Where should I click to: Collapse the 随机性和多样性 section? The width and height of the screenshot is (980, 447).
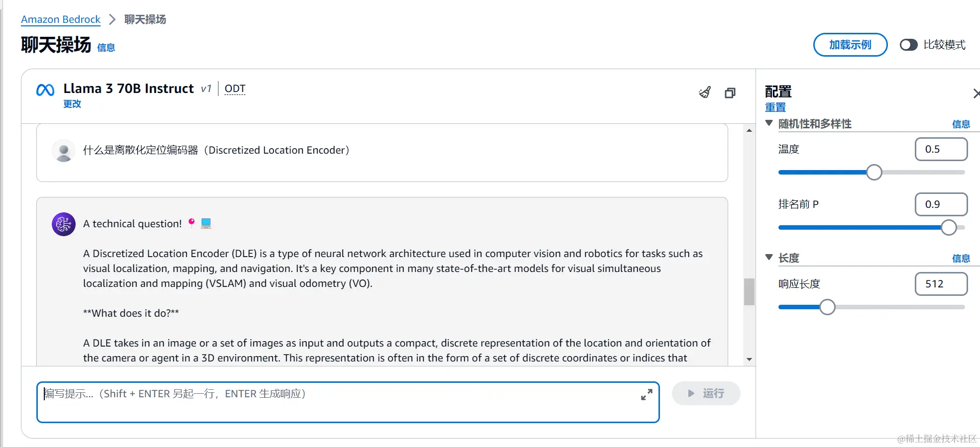(x=769, y=123)
